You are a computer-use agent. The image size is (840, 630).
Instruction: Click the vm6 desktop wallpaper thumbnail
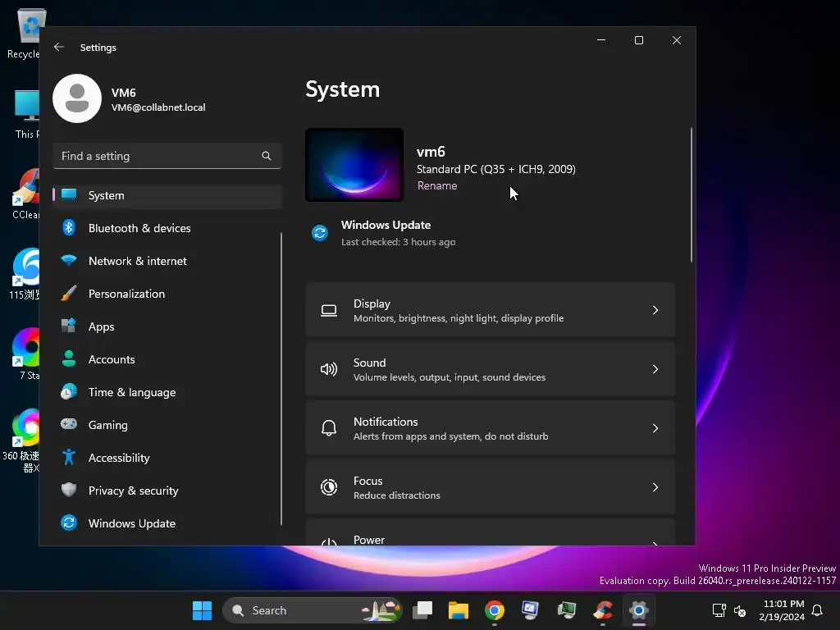pos(354,164)
